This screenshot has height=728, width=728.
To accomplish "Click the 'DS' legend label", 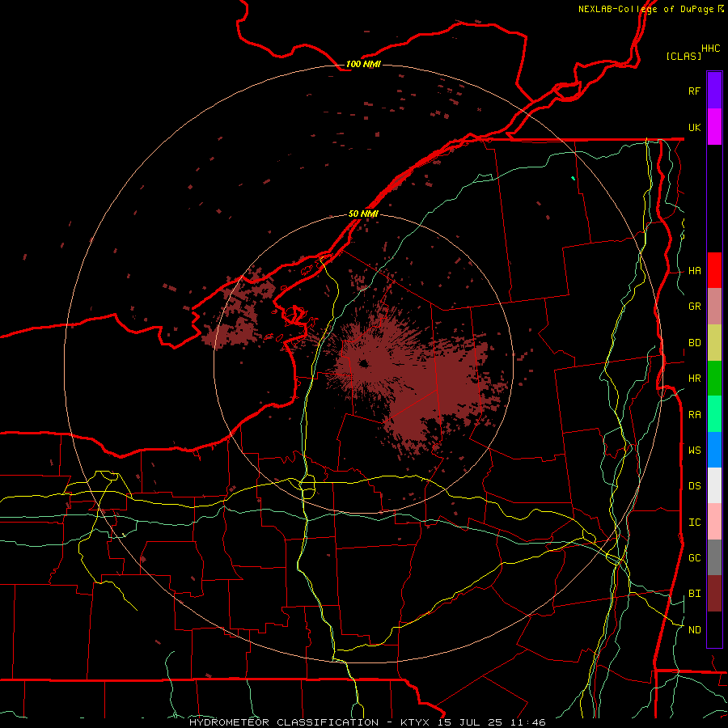I will pos(694,486).
